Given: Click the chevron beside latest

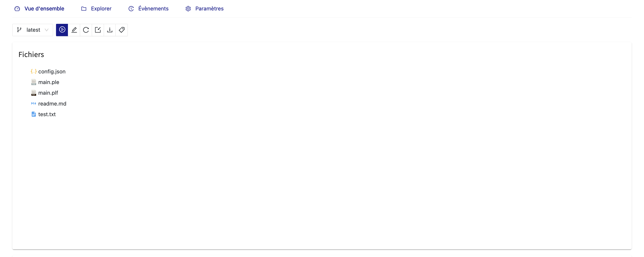Looking at the screenshot, I should click(x=46, y=30).
